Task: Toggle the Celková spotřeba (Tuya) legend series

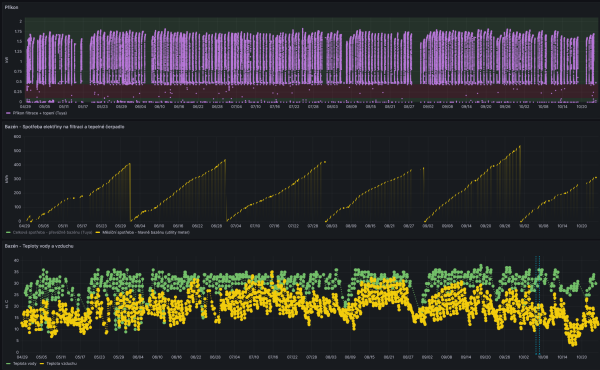Action: coord(52,232)
